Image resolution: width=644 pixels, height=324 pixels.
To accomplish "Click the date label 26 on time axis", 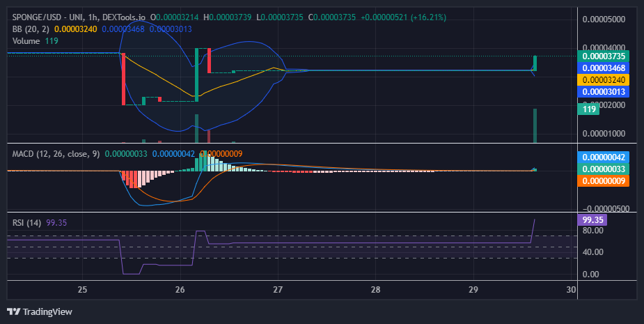I will [x=180, y=289].
